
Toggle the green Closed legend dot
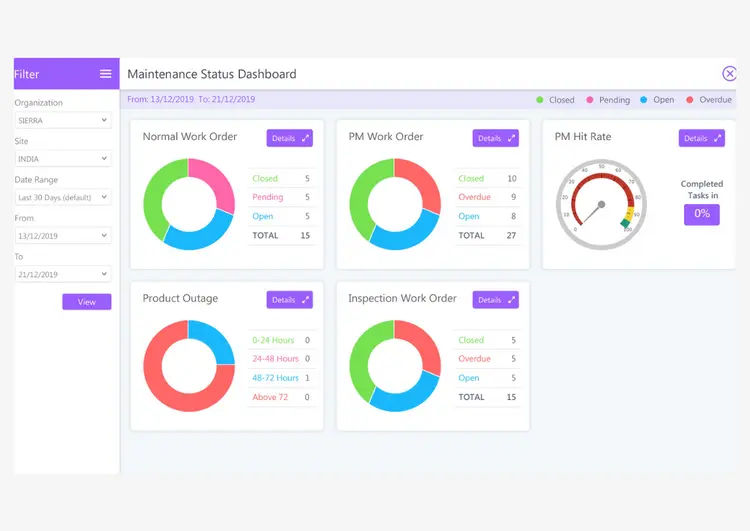pos(540,100)
